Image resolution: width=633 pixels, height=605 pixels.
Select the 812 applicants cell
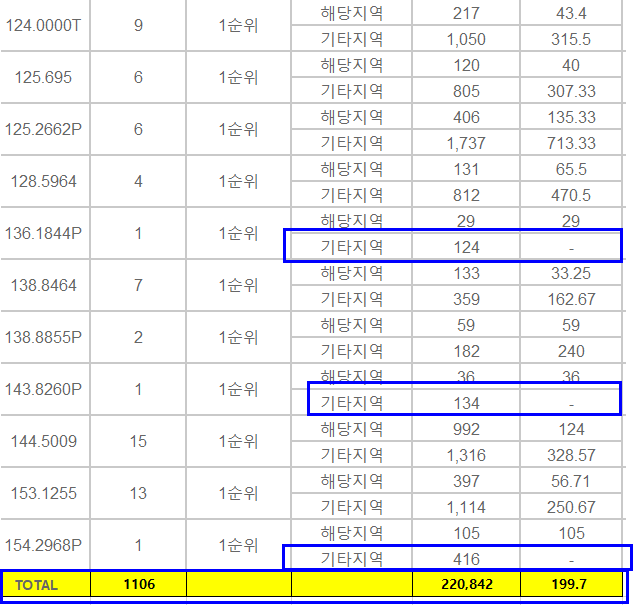[466, 195]
